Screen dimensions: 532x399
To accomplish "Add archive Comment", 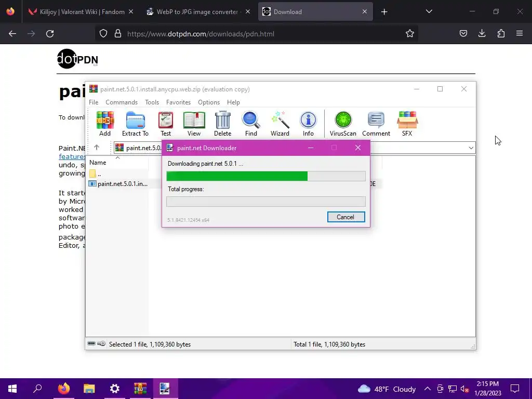I will coord(376,124).
